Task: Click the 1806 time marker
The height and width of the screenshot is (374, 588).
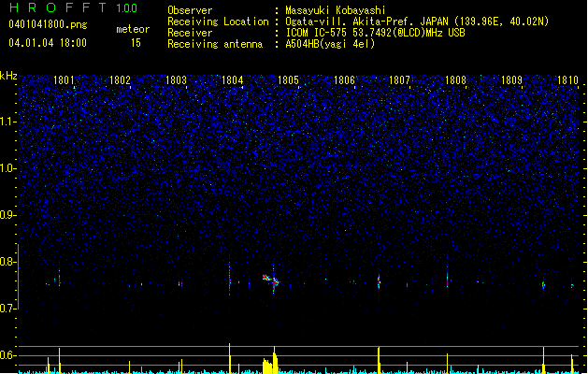Action: (x=344, y=80)
